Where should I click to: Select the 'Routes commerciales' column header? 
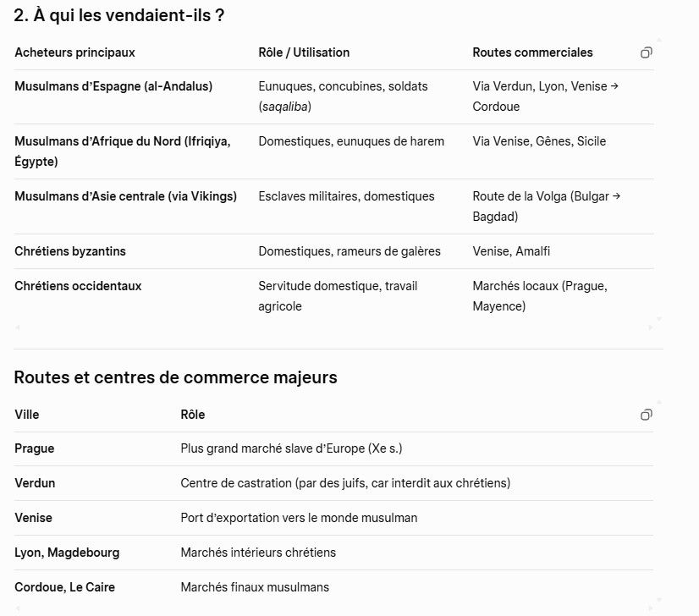532,52
